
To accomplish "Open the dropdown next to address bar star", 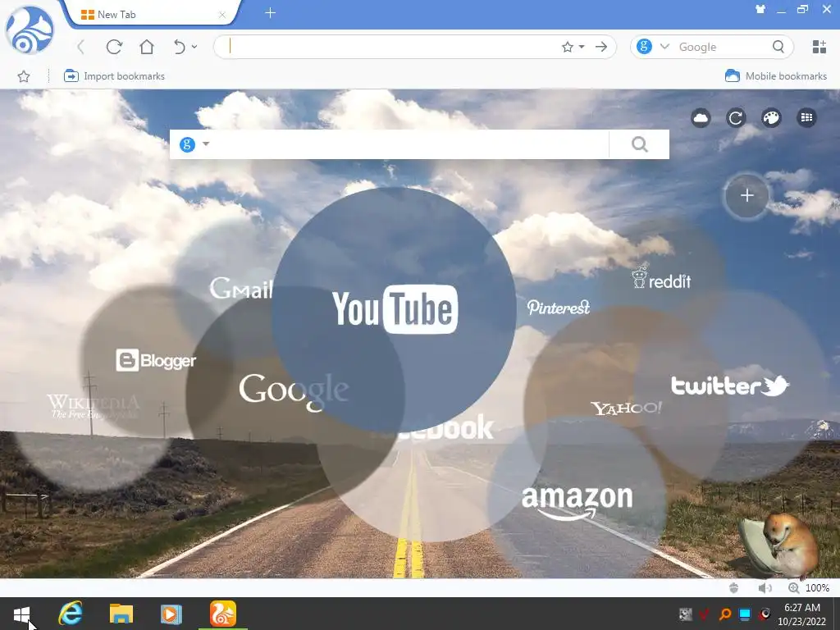I will pos(582,47).
